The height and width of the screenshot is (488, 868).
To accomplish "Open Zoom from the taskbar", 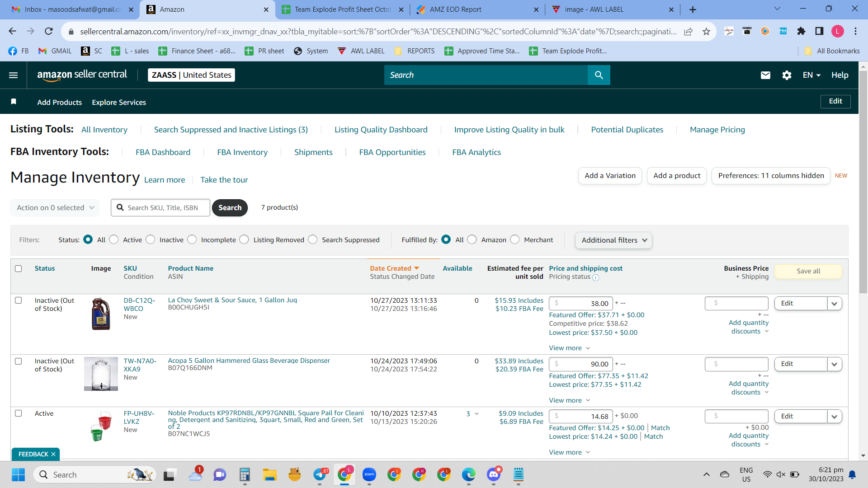I will [369, 474].
